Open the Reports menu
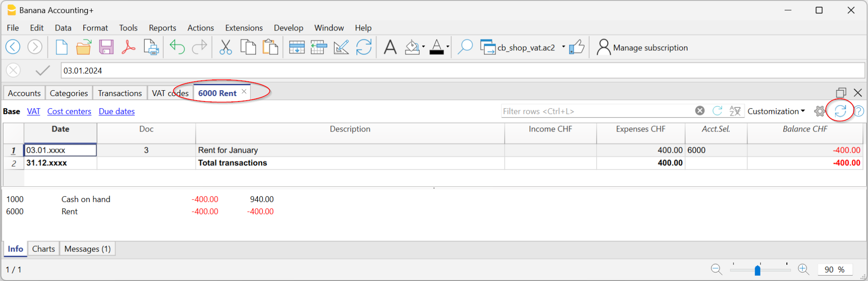 point(162,28)
